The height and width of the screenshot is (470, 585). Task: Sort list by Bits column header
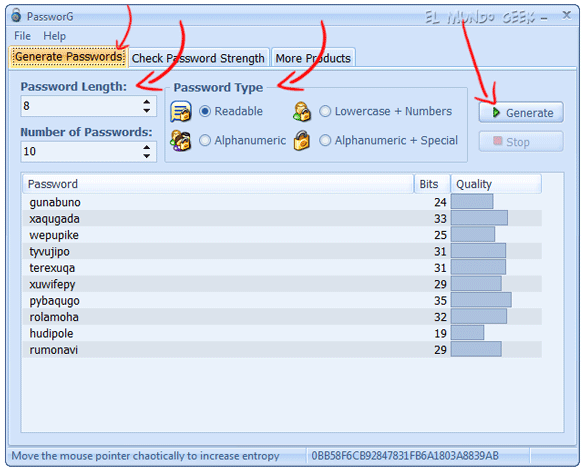tap(432, 184)
